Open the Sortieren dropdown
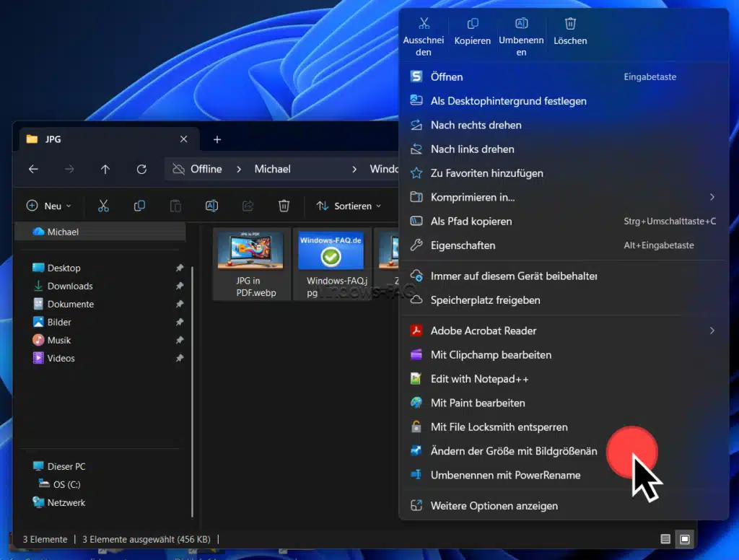 tap(349, 206)
